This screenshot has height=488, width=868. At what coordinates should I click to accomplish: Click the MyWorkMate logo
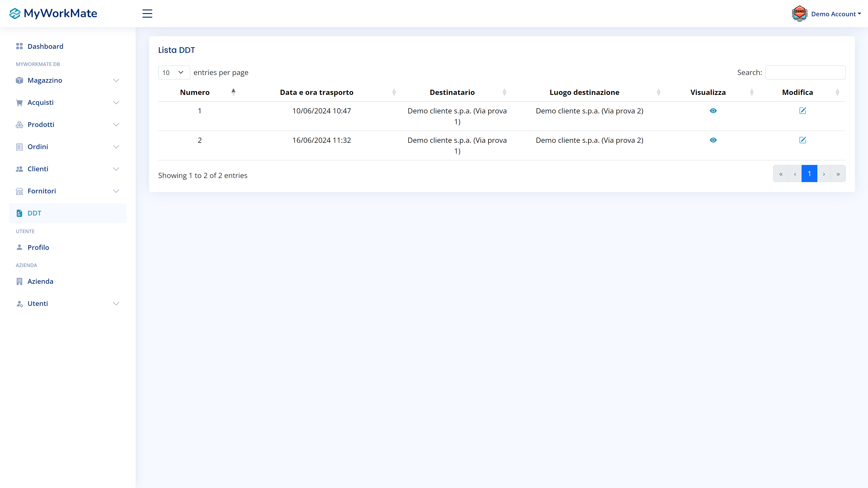[53, 14]
